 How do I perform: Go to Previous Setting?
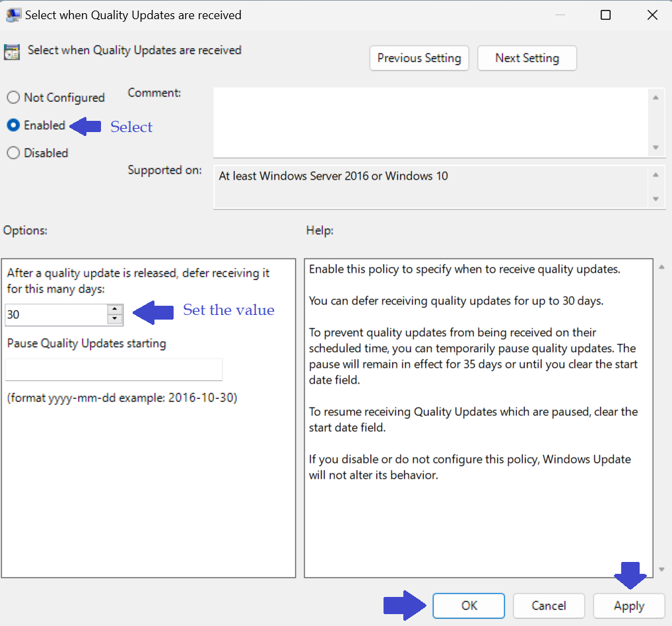(x=419, y=58)
